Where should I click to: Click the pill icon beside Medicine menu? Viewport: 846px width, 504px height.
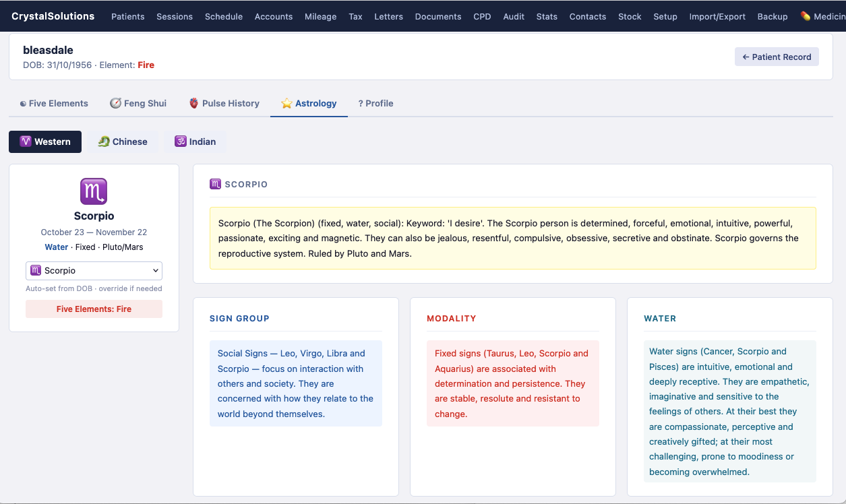(x=805, y=16)
